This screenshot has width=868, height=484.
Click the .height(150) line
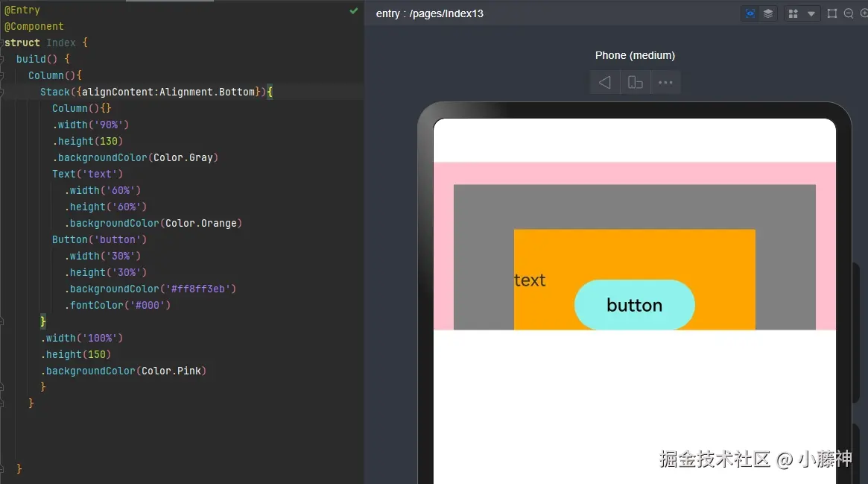[76, 354]
